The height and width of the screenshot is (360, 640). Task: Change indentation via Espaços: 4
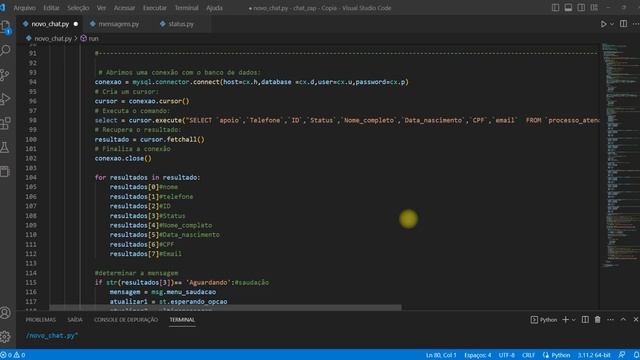[x=478, y=355]
